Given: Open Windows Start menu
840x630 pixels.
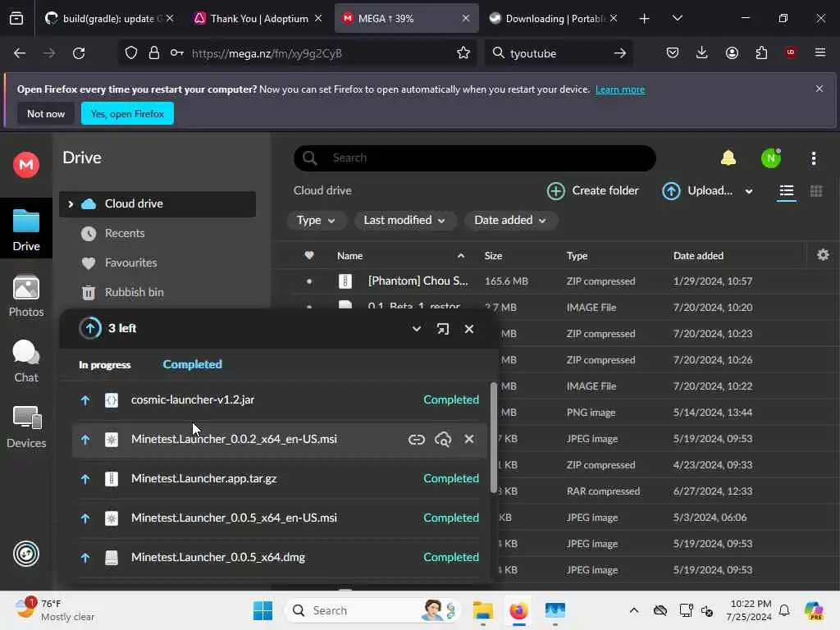Looking at the screenshot, I should click(262, 610).
